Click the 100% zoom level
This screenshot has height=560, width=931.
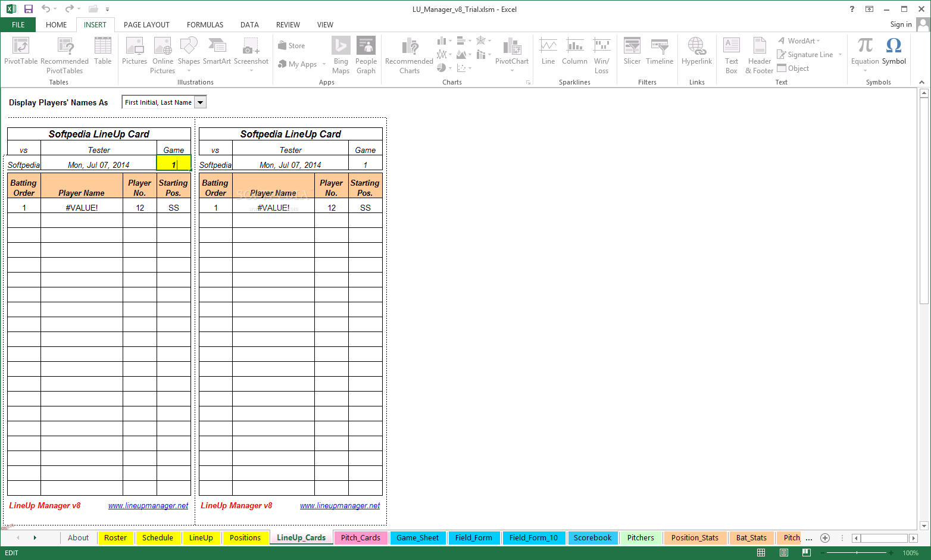[910, 553]
